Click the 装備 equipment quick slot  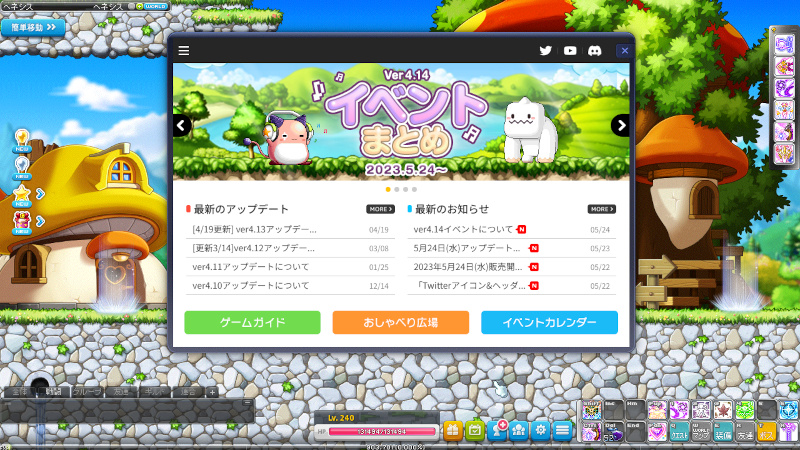click(x=723, y=432)
